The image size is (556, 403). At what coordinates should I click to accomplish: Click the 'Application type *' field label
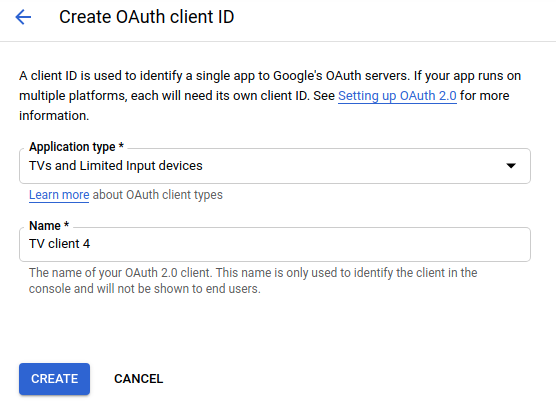[x=76, y=147]
